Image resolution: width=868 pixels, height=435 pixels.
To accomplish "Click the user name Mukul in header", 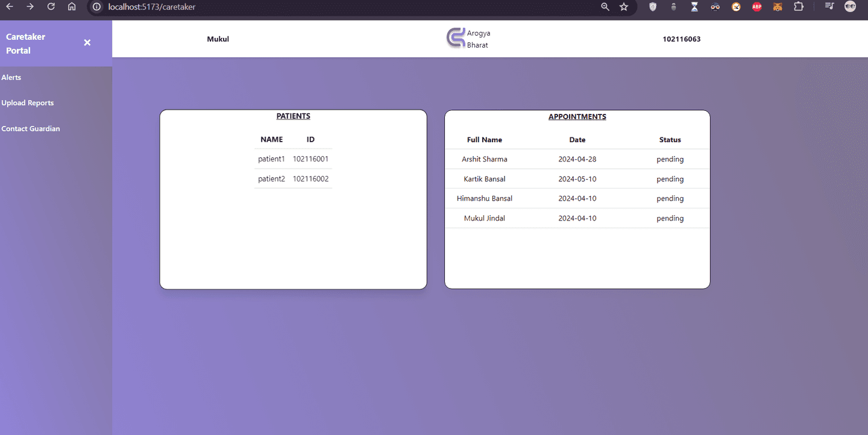I will pos(218,39).
